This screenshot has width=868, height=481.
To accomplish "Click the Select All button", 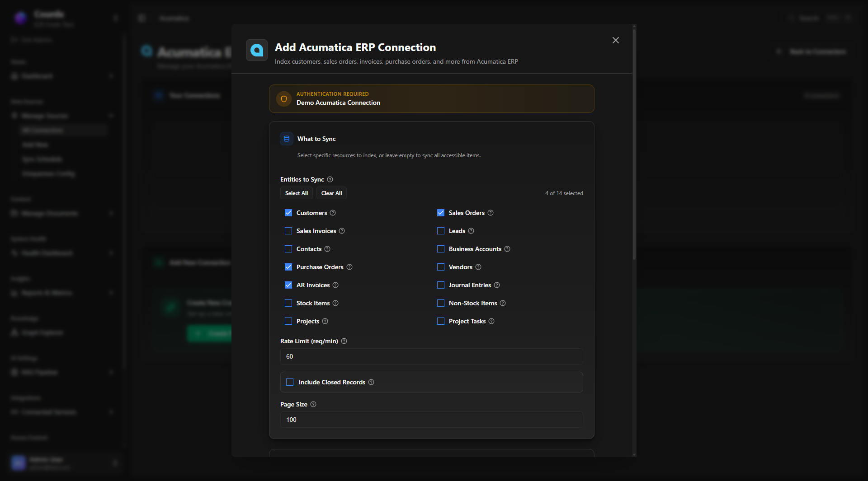I will (x=296, y=193).
